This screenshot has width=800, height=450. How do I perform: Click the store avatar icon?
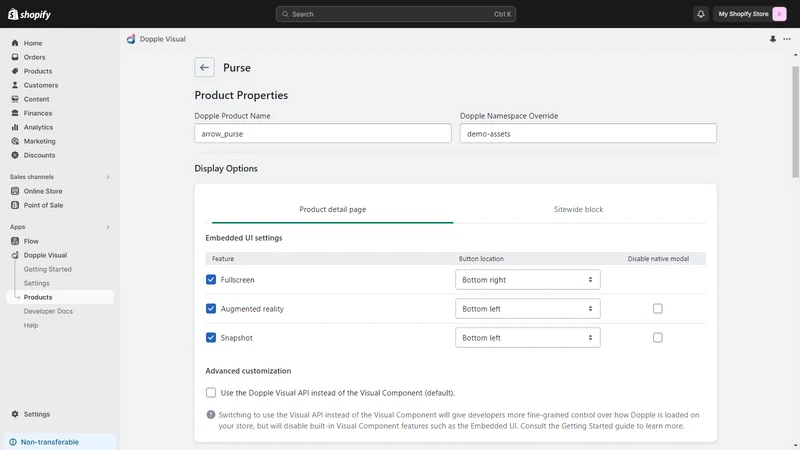(x=779, y=14)
